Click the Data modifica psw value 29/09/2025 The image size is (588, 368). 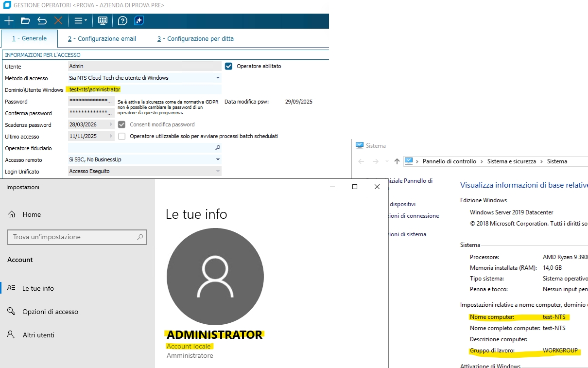point(299,102)
